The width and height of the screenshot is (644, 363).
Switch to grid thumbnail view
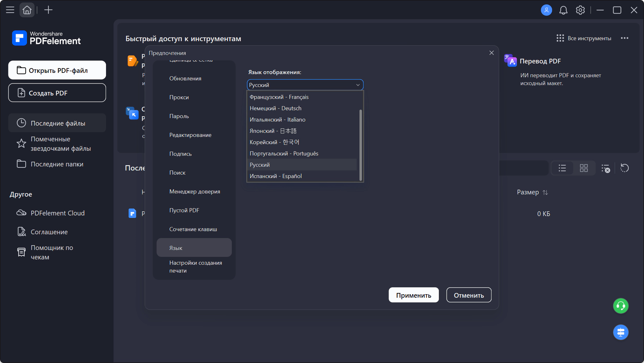583,168
